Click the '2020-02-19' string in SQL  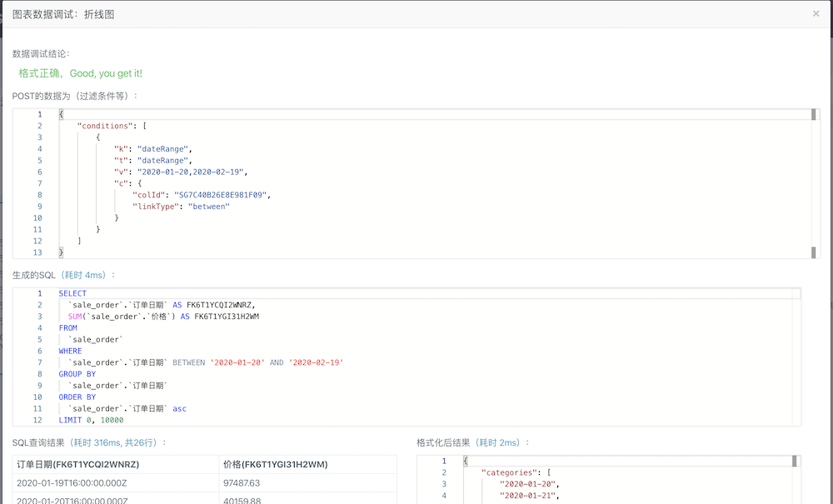click(316, 362)
